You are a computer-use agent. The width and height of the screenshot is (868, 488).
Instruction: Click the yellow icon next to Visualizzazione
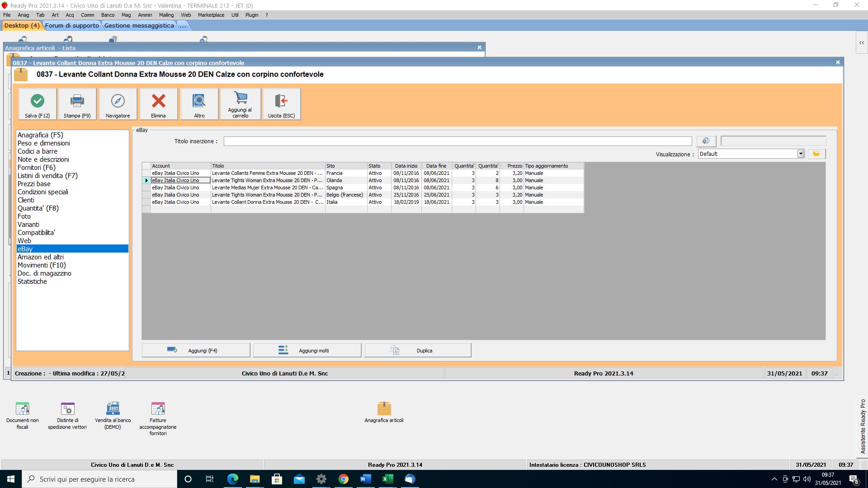816,154
